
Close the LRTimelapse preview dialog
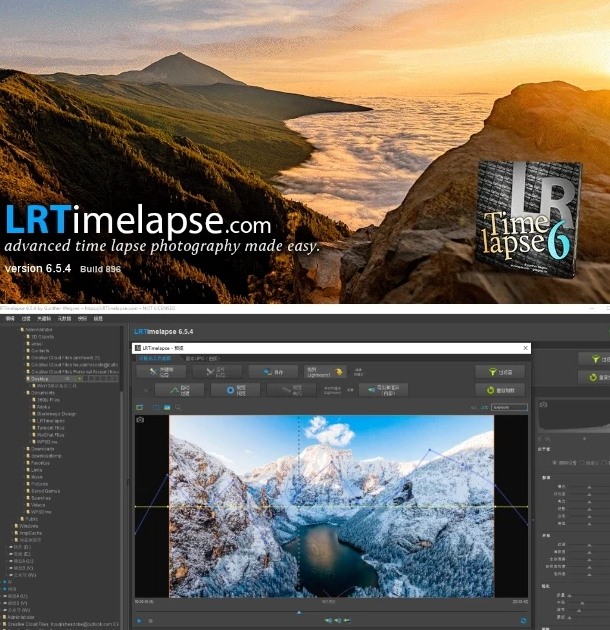[x=525, y=348]
